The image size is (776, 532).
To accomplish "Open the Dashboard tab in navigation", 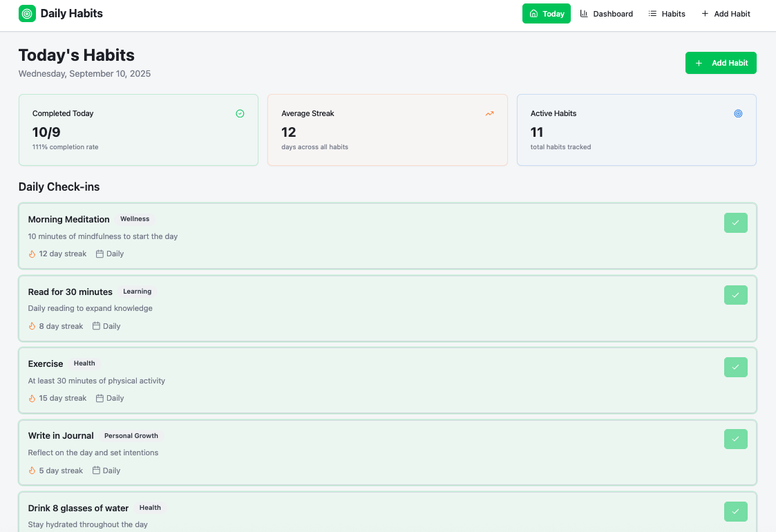I will (x=606, y=14).
